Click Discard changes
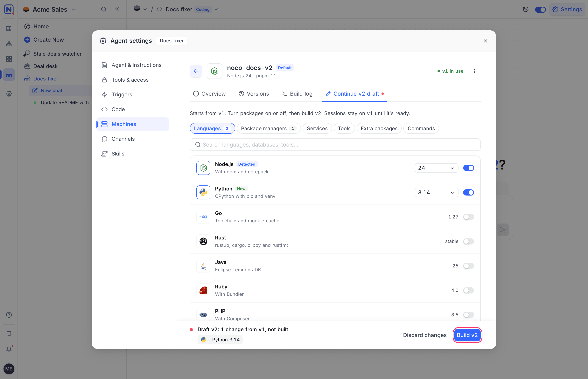This screenshot has height=379, width=588. [424, 335]
